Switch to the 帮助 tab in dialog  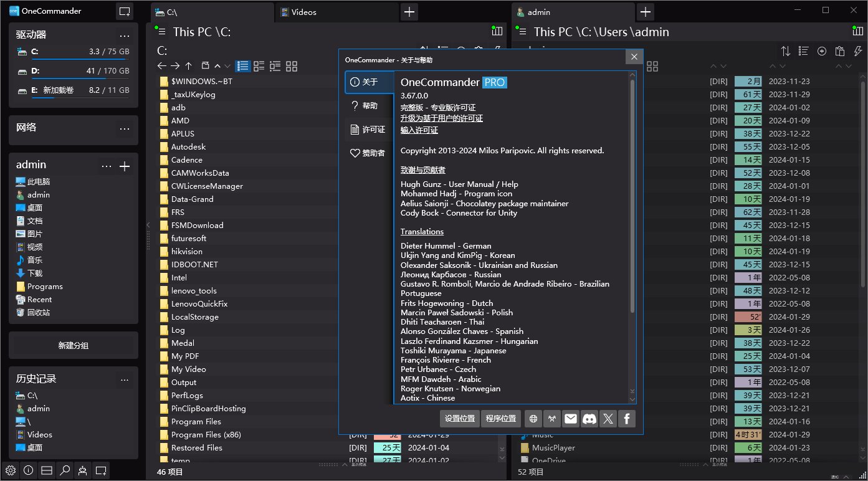[370, 106]
